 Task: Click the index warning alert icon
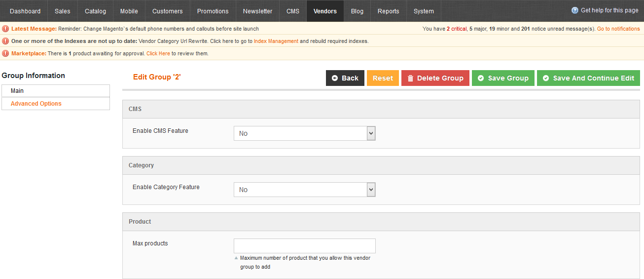click(x=5, y=41)
